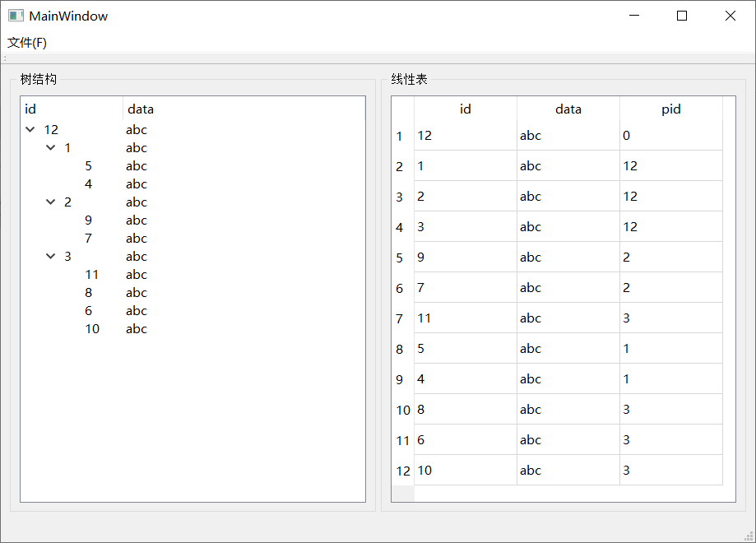Select tree item 8

click(x=88, y=293)
